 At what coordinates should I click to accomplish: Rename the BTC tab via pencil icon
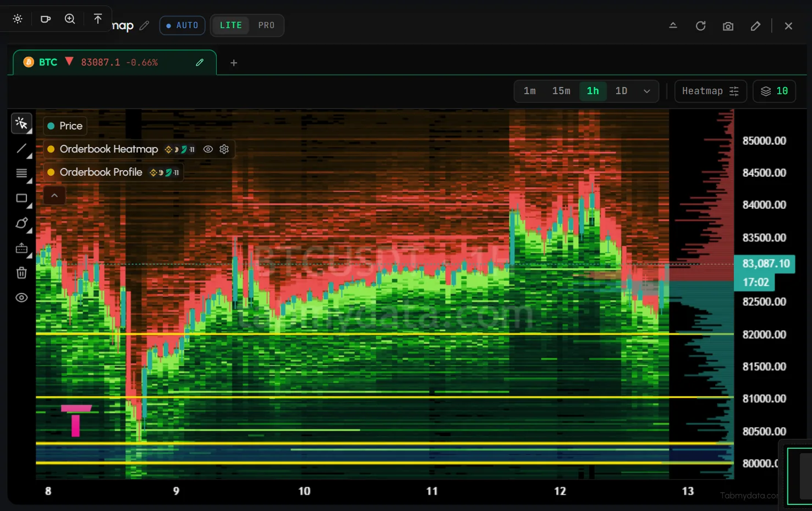point(200,62)
